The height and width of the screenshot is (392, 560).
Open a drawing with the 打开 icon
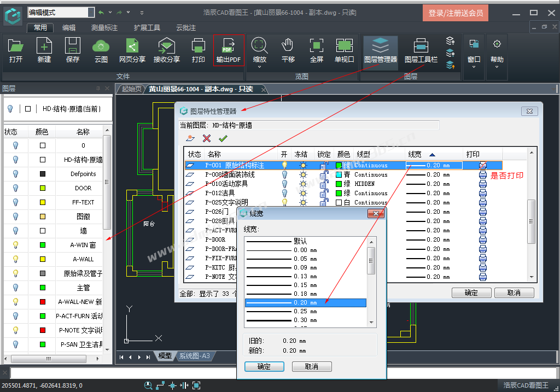[x=16, y=50]
